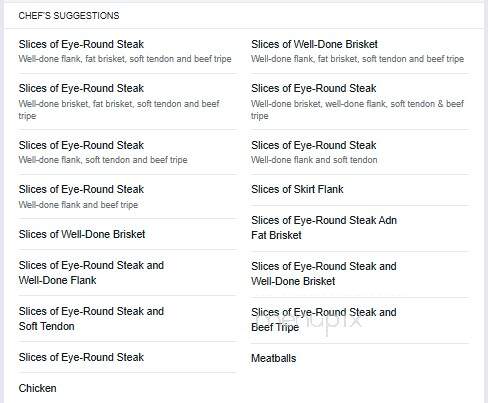
Task: Click description text 'Well-done flank and soft tendon'
Action: pos(314,160)
